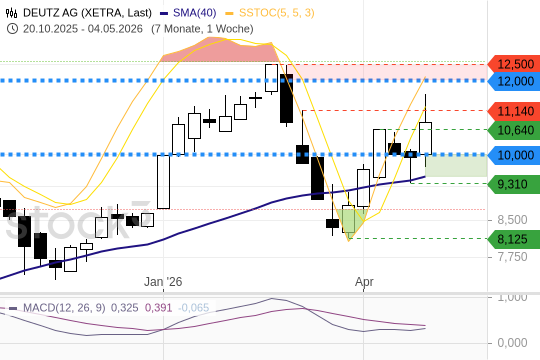The height and width of the screenshot is (360, 540).
Task: Click the SMA(40) legend label
Action: click(x=195, y=13)
